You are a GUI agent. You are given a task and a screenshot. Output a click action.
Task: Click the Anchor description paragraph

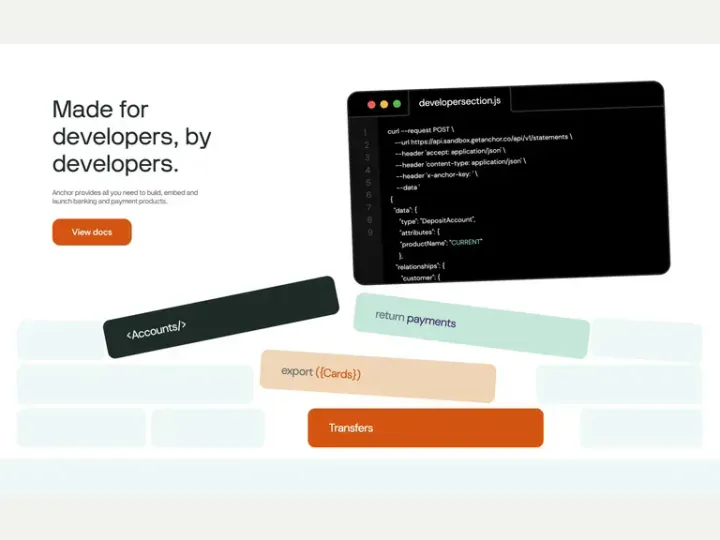coord(125,197)
